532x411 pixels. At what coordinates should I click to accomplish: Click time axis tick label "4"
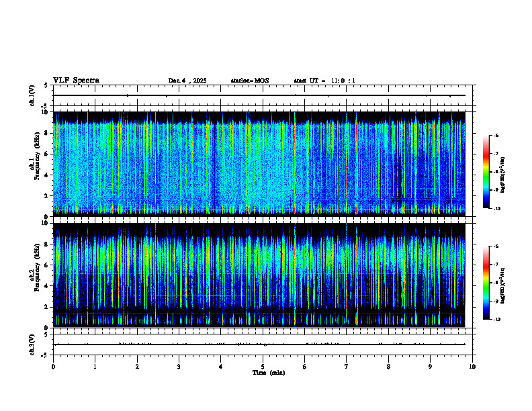pos(221,367)
